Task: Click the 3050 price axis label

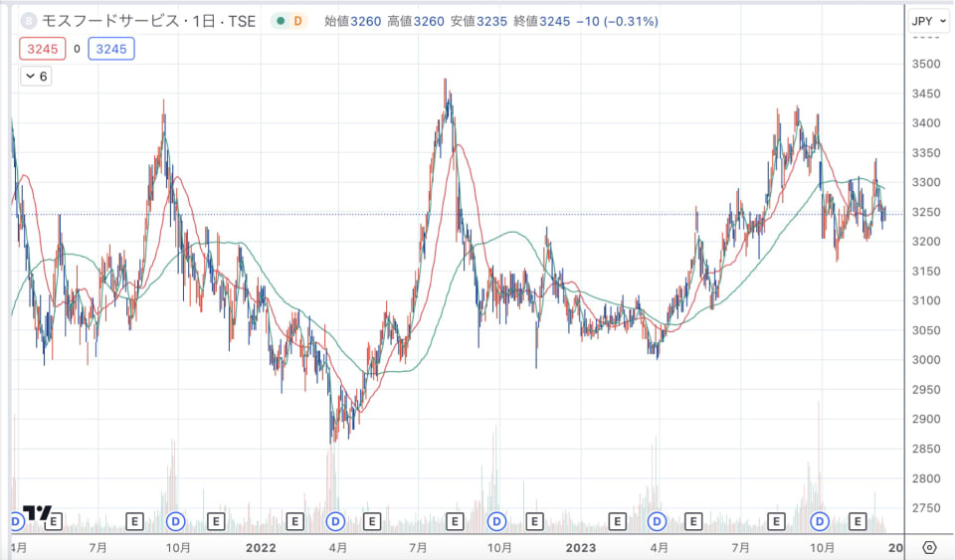Action: (926, 330)
